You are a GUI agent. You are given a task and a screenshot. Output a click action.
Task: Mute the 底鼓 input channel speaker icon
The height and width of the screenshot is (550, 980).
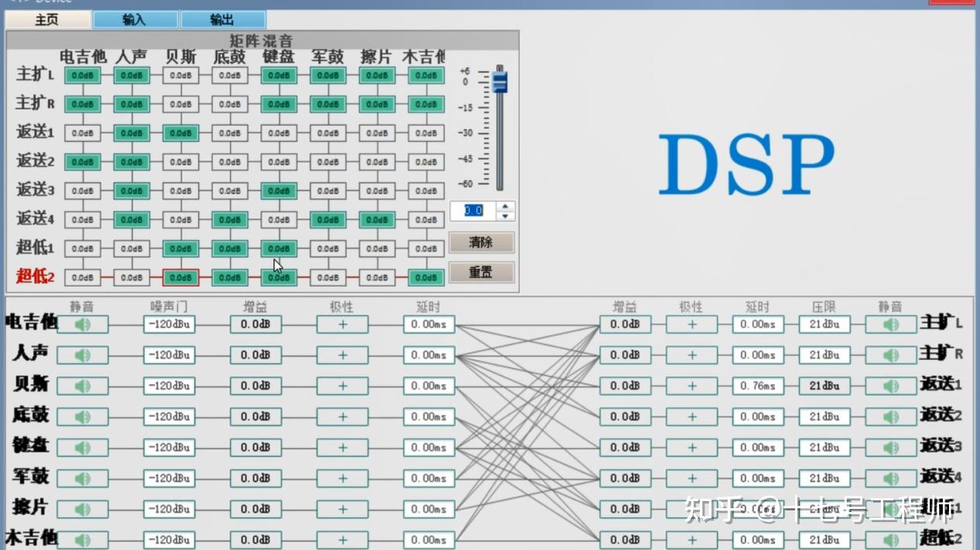[84, 417]
